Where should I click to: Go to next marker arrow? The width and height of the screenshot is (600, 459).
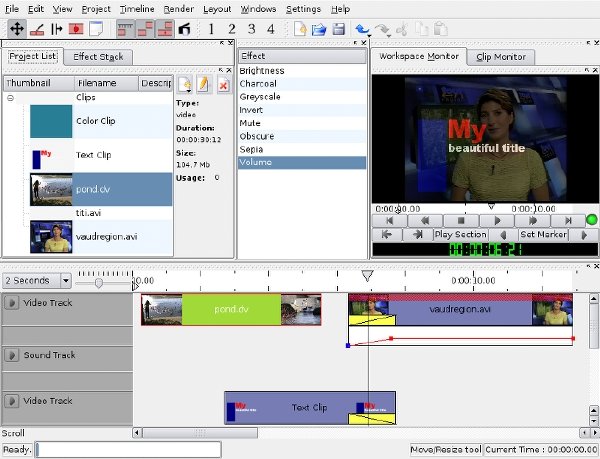584,234
